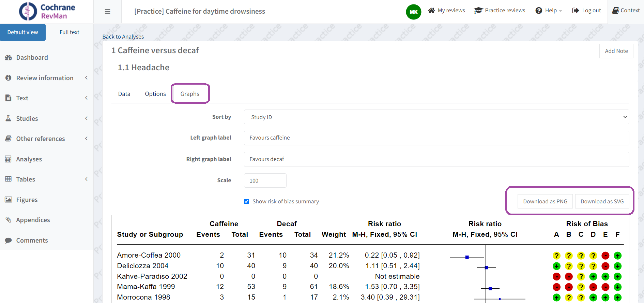Viewport: 644px width, 303px height.
Task: Click the MK user avatar
Action: pyautogui.click(x=413, y=12)
